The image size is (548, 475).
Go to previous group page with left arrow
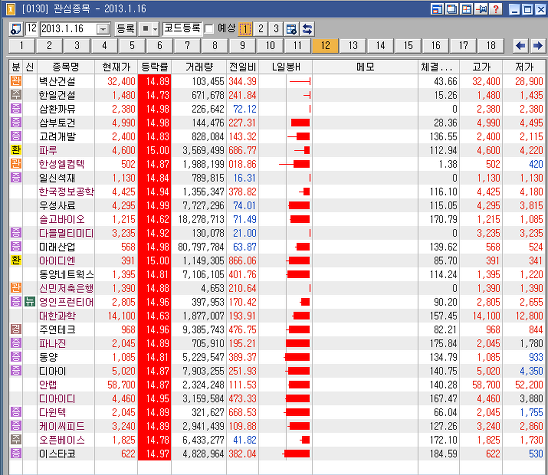click(x=520, y=45)
